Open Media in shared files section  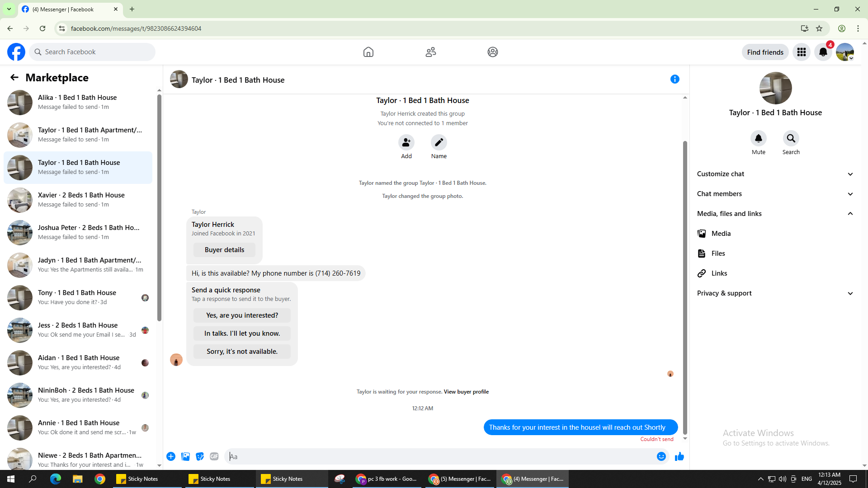(775, 234)
